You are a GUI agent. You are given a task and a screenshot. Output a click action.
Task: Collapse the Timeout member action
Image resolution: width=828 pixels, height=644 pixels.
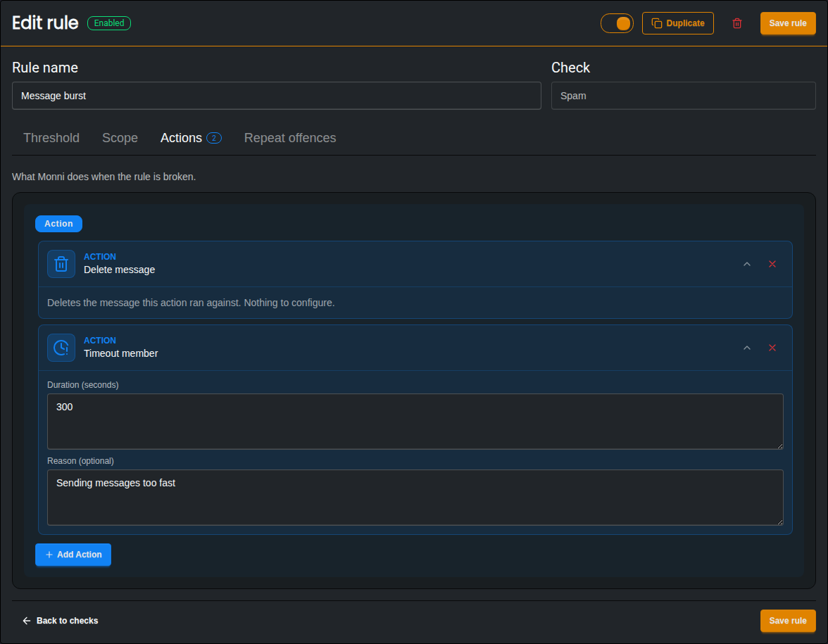coord(746,348)
